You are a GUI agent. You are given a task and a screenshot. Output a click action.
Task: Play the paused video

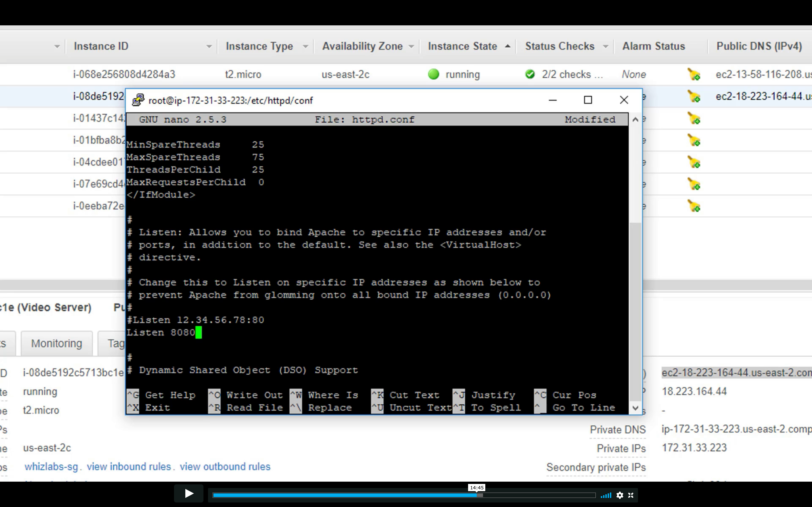click(188, 494)
